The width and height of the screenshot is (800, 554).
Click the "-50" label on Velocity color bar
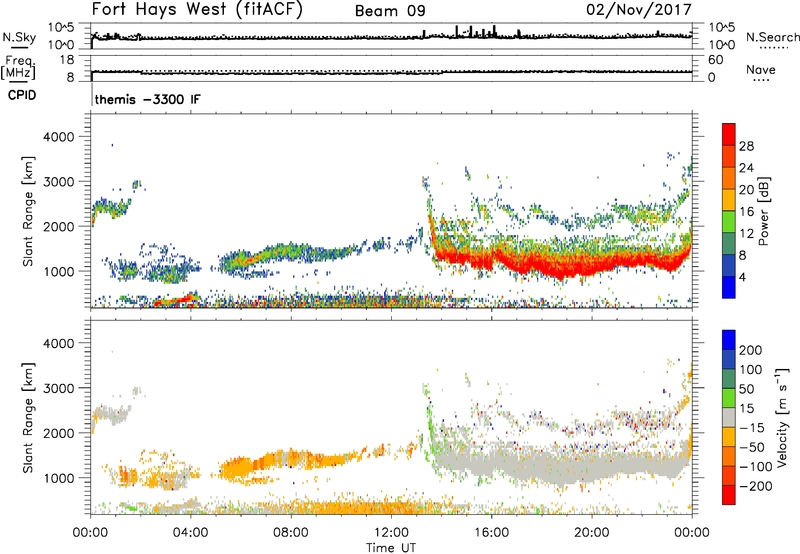[752, 448]
